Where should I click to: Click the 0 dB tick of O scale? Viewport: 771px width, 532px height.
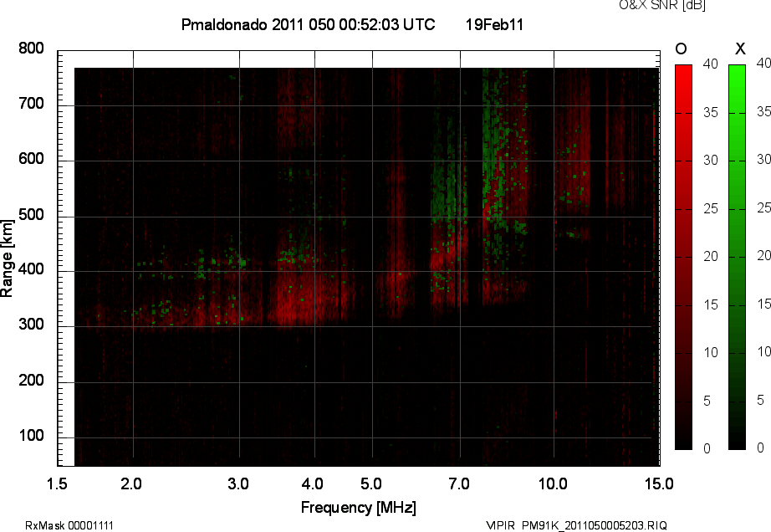707,448
